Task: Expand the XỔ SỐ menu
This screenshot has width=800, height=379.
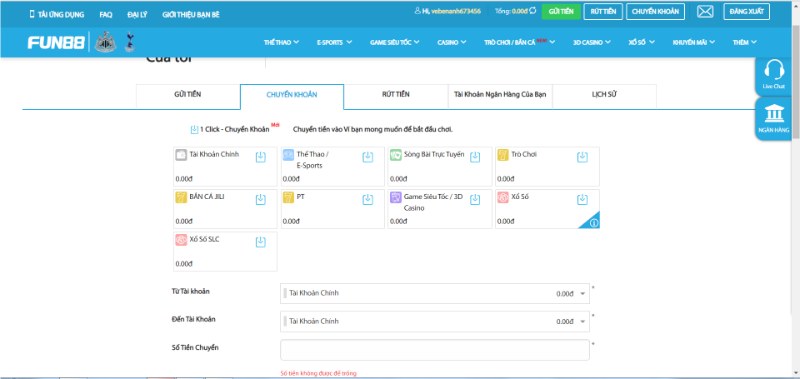Action: (641, 42)
